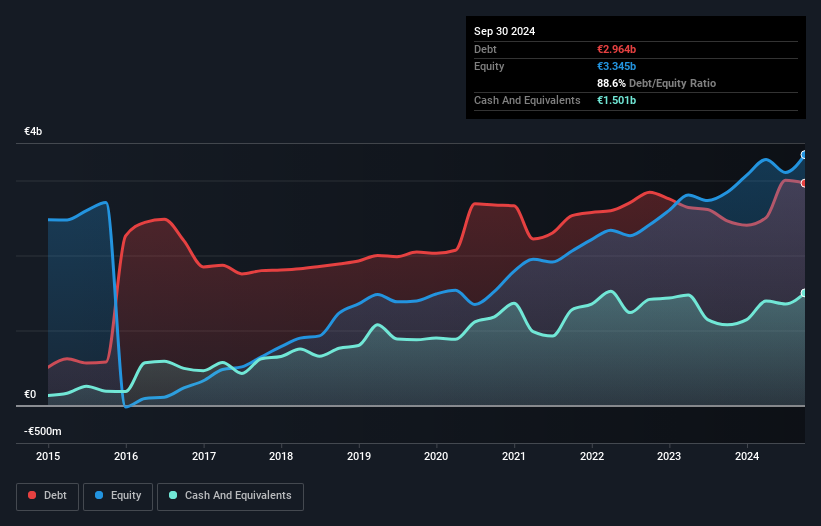Click the 2022 x-axis label
821x526 pixels.
tap(592, 456)
